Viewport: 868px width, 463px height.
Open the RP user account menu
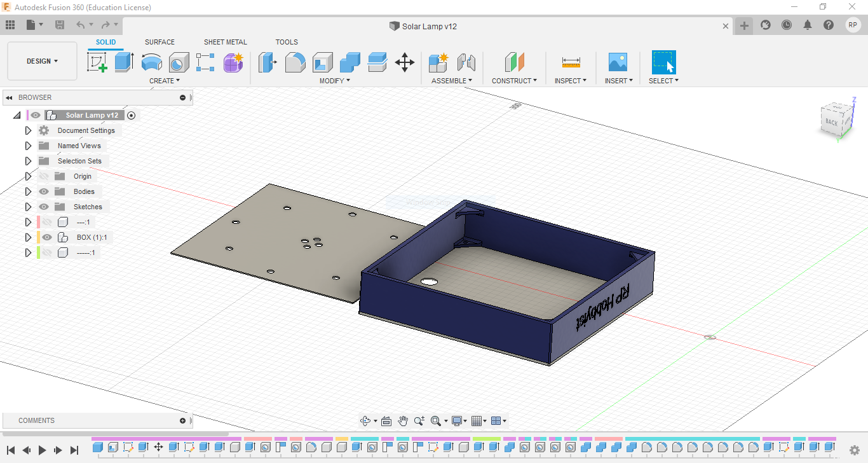pos(853,25)
